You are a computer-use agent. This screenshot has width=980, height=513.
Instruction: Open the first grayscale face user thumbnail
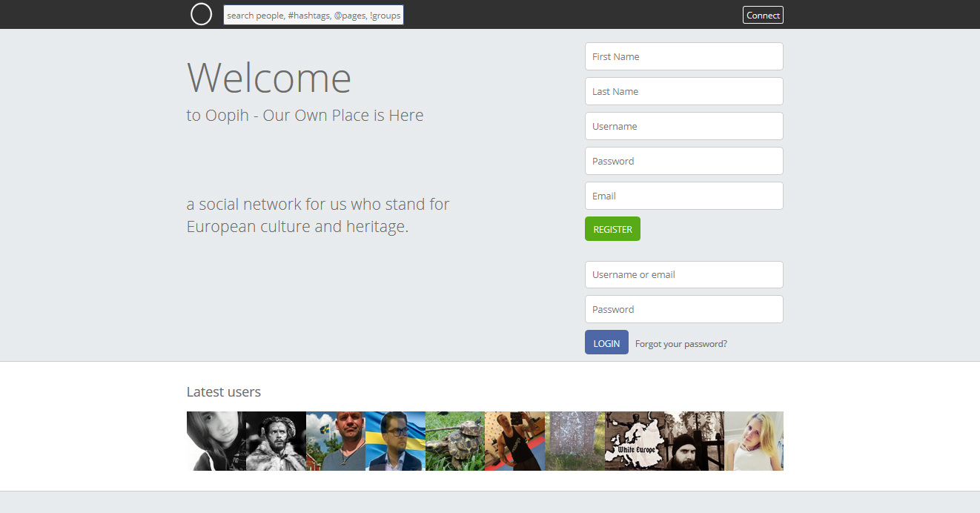point(216,441)
